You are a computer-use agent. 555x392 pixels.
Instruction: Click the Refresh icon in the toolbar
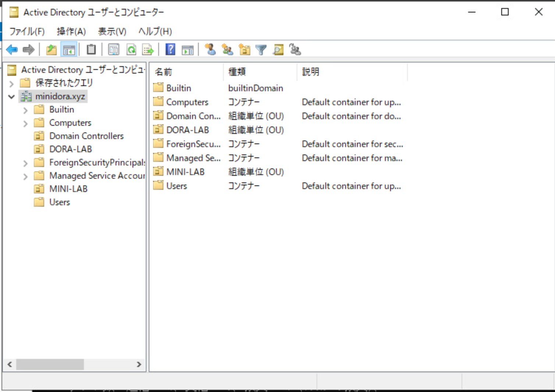131,49
